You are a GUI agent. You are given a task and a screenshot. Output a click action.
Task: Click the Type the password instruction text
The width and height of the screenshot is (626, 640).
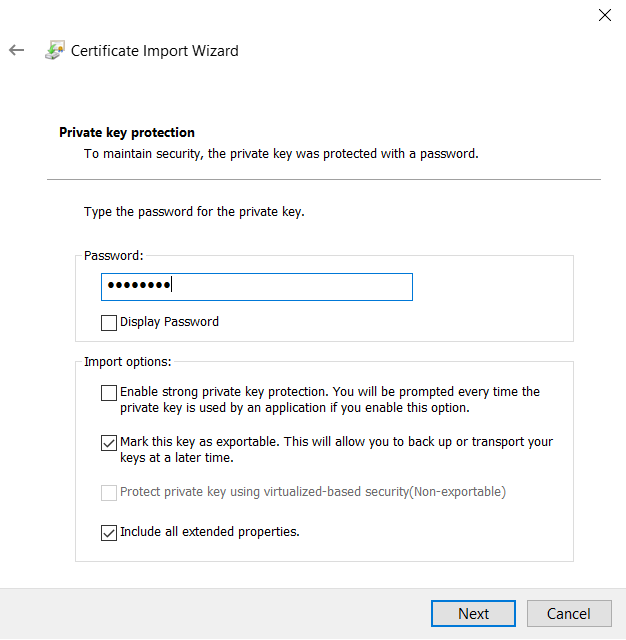[x=194, y=212]
